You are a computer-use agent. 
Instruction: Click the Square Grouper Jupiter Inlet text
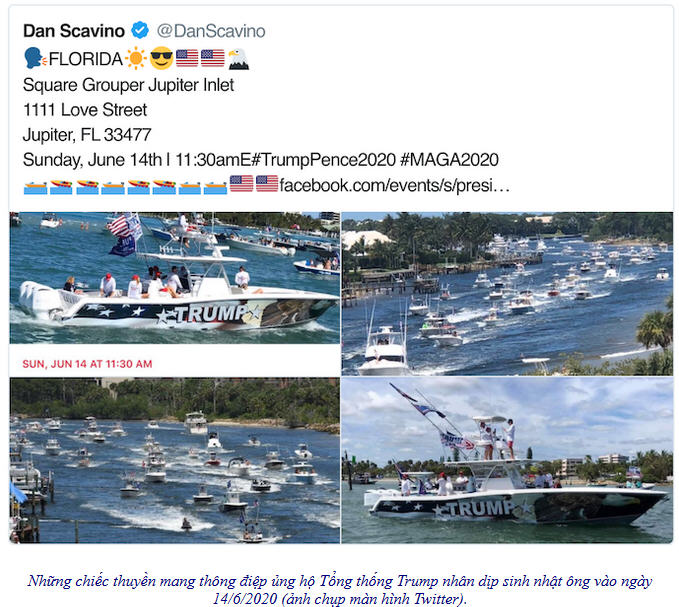point(128,85)
